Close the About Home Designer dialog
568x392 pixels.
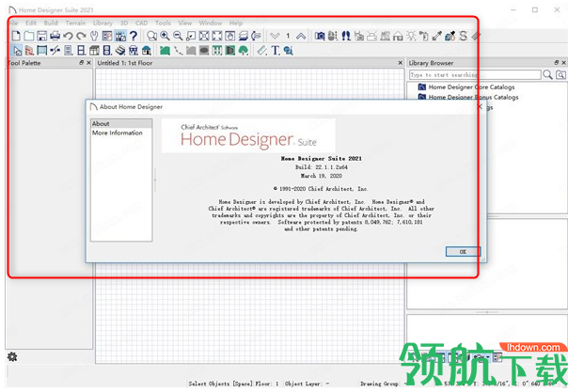coord(480,106)
